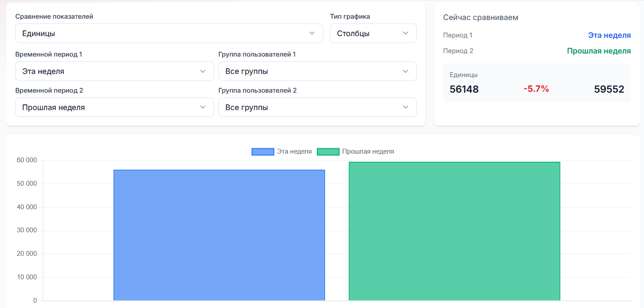Viewport: 644px width, 308px height.
Task: Click the 60 000 axis label
Action: [27, 160]
